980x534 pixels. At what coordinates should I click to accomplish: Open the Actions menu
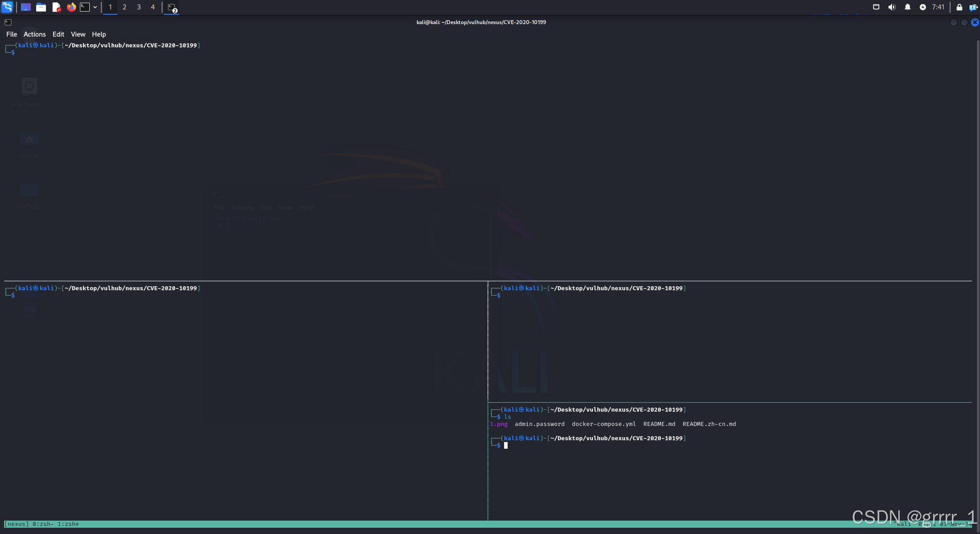[34, 34]
